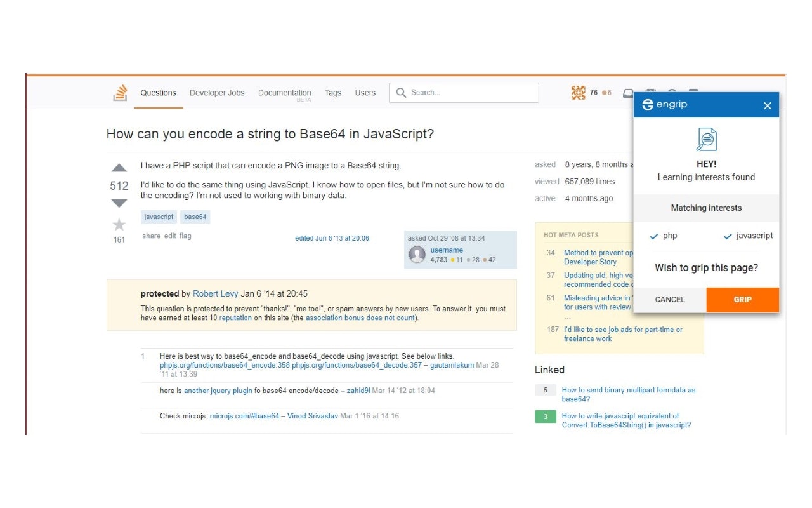The image size is (812, 508).
Task: Click the 'active 4 months ago' stat
Action: point(573,199)
